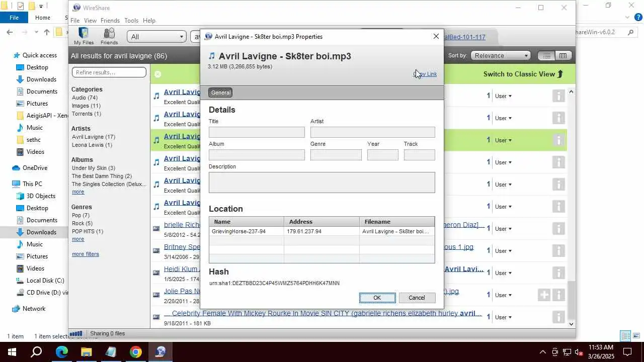Click Switch to Classic View

click(523, 74)
